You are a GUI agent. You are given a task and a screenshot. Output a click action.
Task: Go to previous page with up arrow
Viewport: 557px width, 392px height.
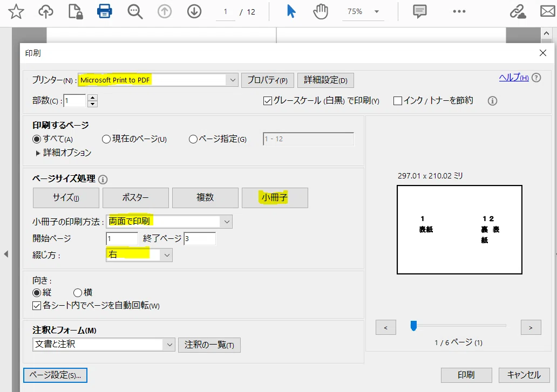165,12
